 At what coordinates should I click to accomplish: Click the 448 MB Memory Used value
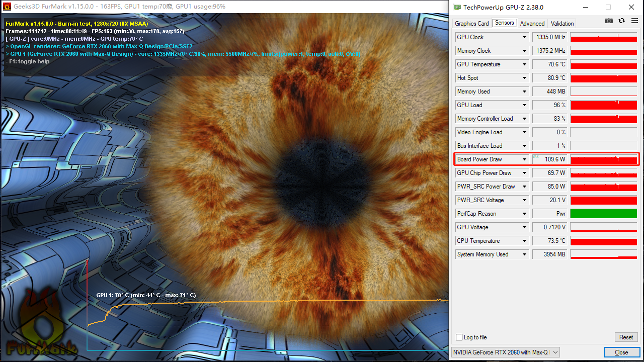click(550, 92)
